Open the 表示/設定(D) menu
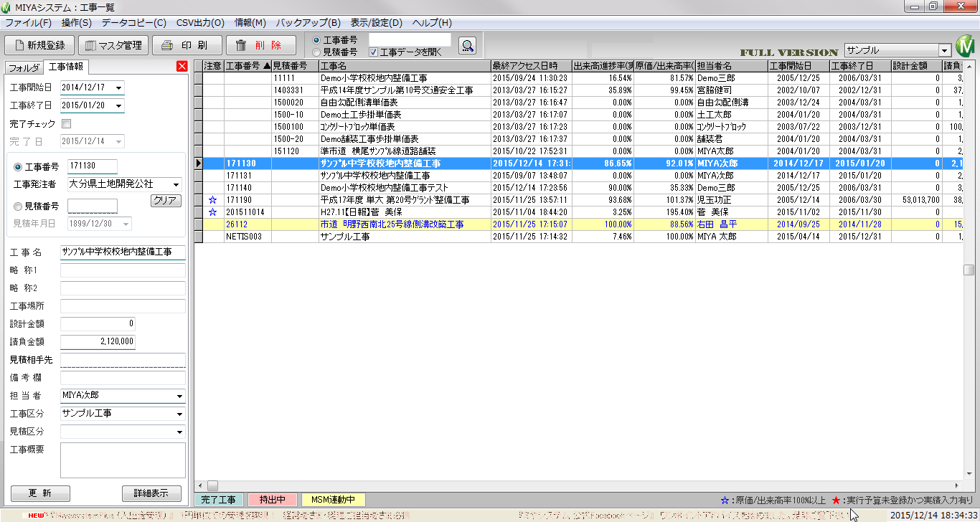This screenshot has height=522, width=980. pyautogui.click(x=378, y=23)
